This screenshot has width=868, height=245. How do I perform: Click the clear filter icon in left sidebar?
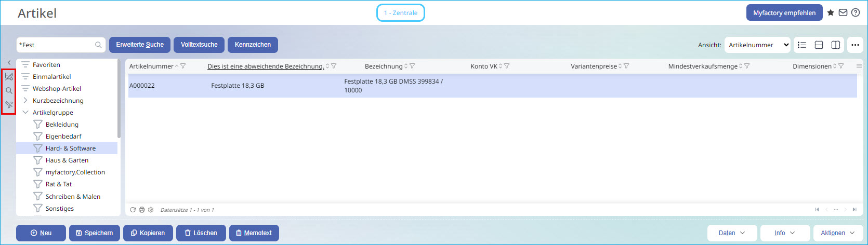9,105
